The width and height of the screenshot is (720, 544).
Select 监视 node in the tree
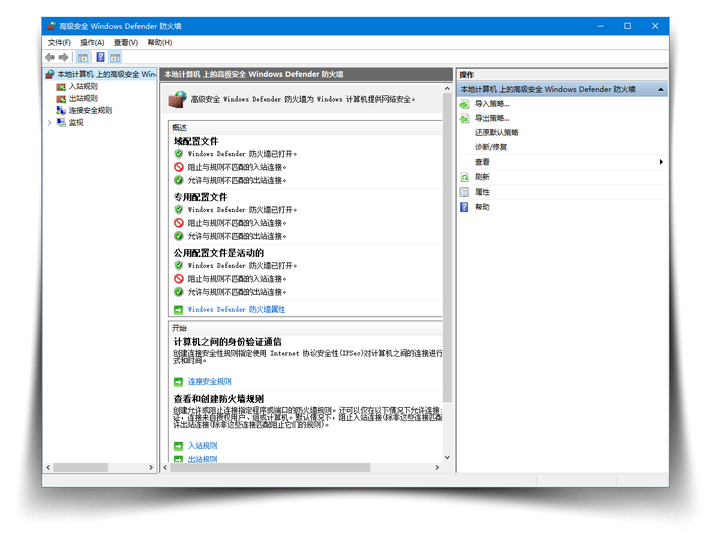[x=76, y=123]
